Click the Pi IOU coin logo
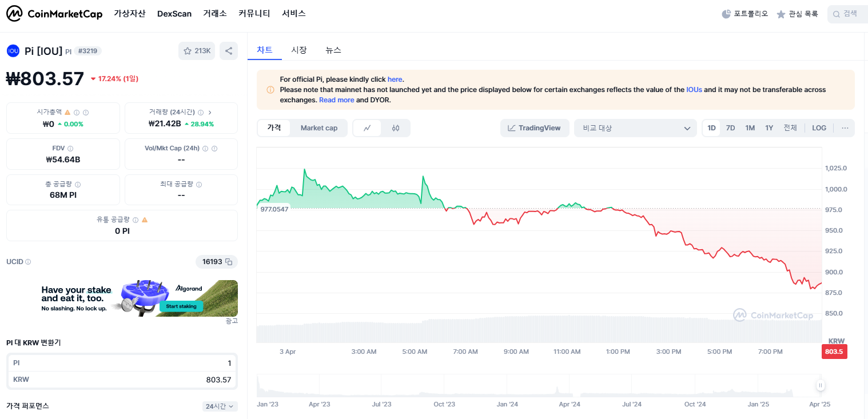This screenshot has height=419, width=868. 13,51
